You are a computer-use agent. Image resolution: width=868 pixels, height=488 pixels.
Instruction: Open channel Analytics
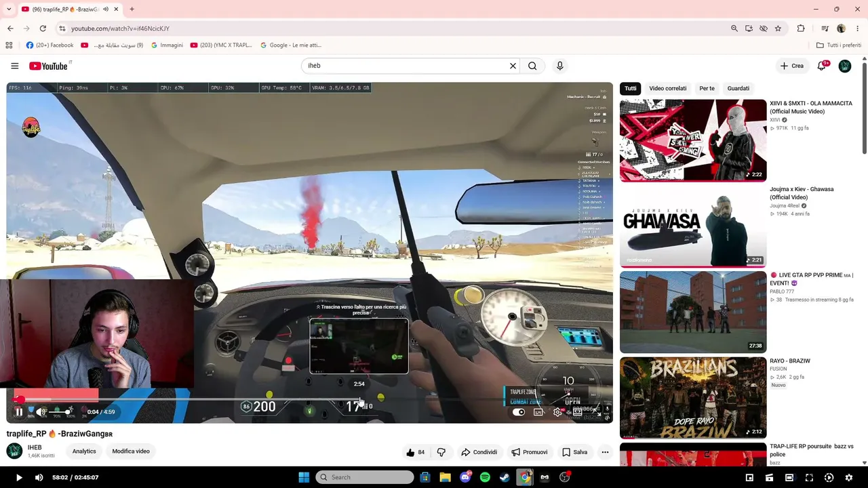pyautogui.click(x=84, y=451)
